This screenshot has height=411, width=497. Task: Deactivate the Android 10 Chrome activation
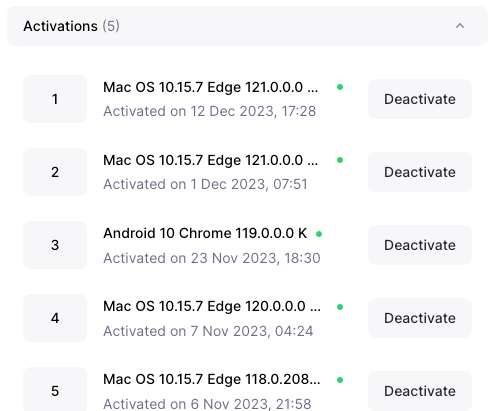[420, 245]
